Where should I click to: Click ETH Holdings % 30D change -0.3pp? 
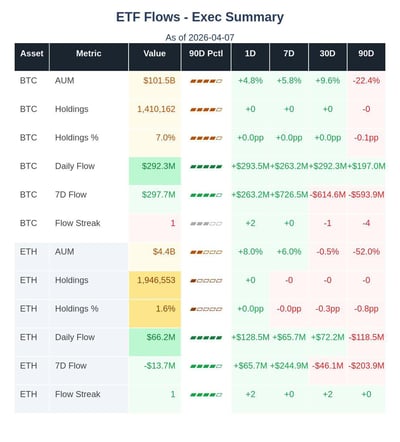[328, 309]
